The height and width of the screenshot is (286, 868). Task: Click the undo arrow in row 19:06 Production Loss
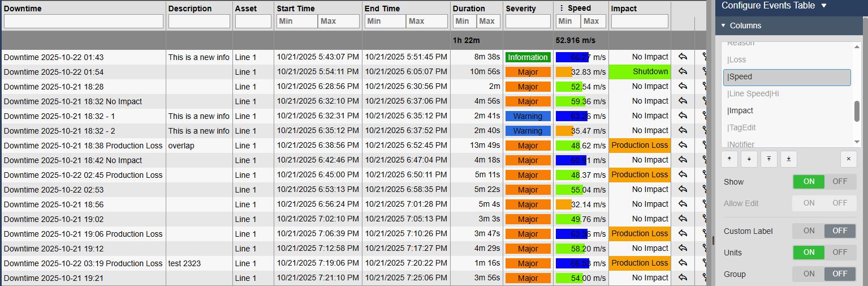(x=683, y=233)
